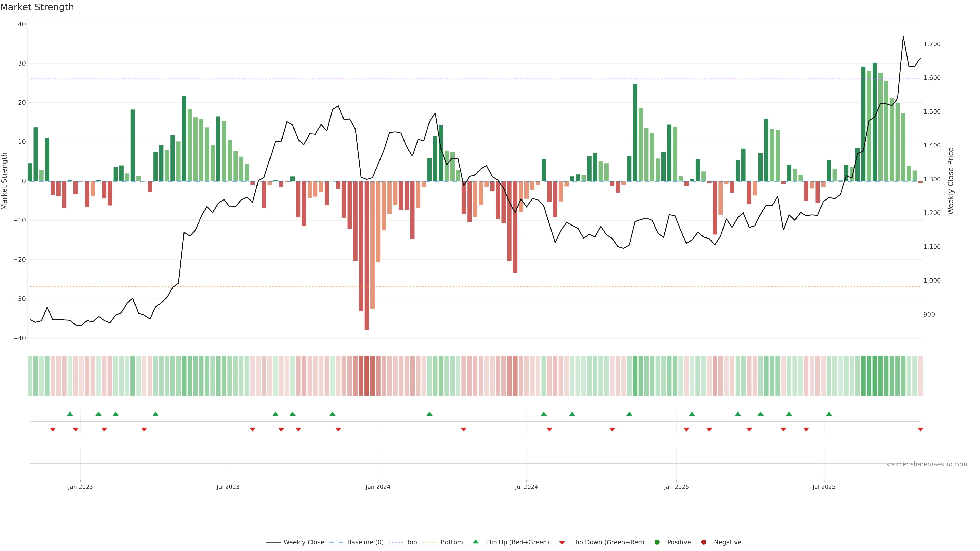Click the first red flip-down triangle marker
Screen dimensions: 980x551
(53, 429)
